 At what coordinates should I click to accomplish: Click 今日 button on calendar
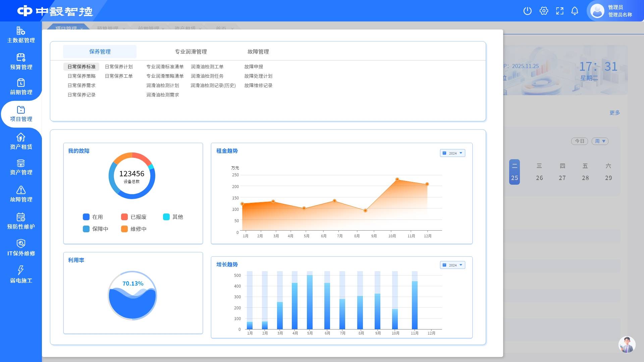tap(579, 141)
